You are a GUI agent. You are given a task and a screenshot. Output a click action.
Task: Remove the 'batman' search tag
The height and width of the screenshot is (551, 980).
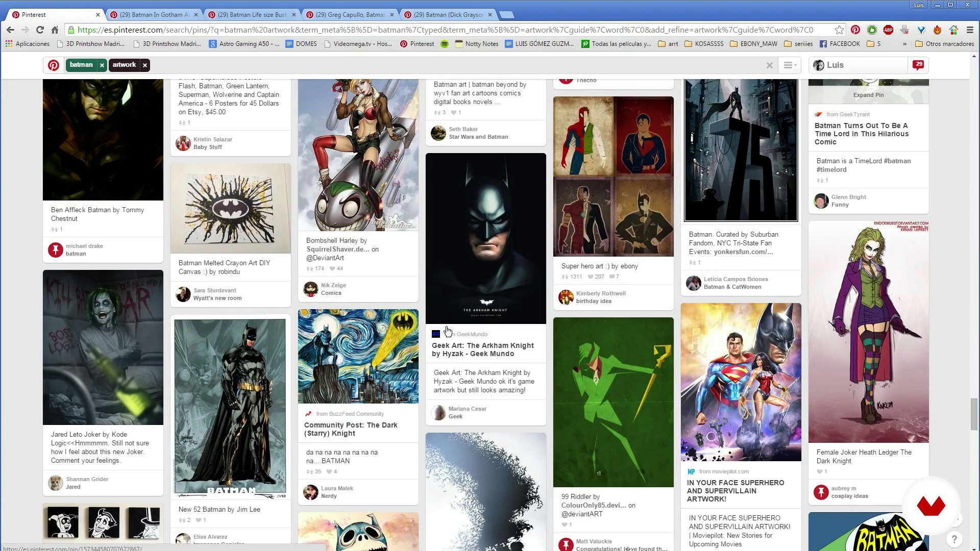pos(102,65)
